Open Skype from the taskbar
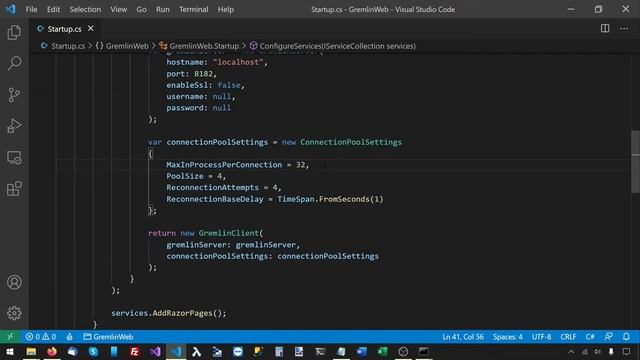Screen dimensions: 640x360 click(93, 351)
